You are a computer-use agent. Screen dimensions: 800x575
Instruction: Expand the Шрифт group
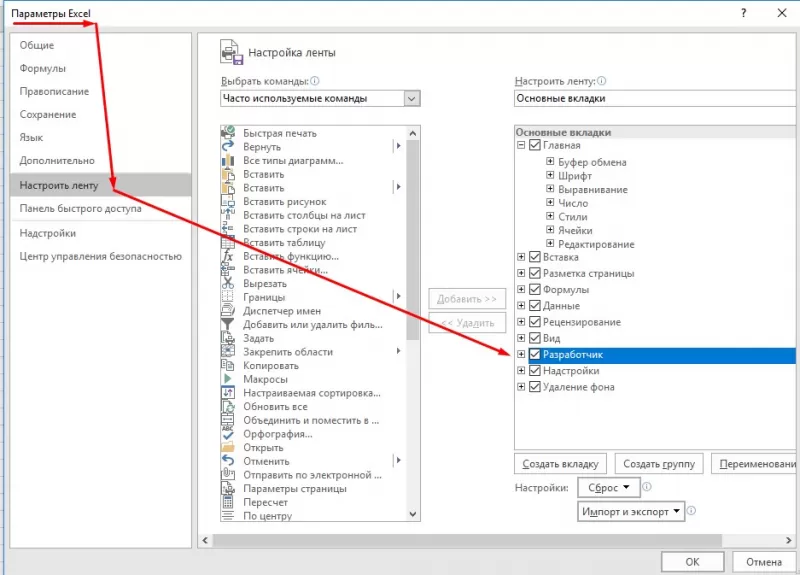(550, 175)
